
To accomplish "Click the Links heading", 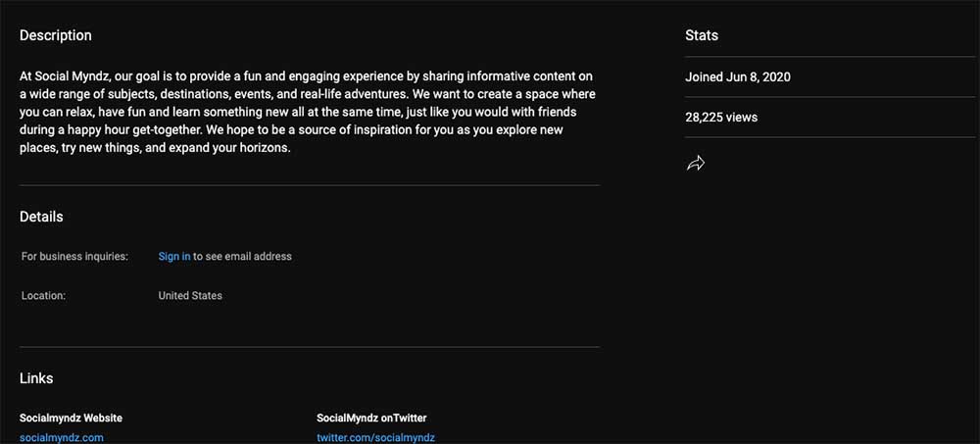I will [x=36, y=378].
